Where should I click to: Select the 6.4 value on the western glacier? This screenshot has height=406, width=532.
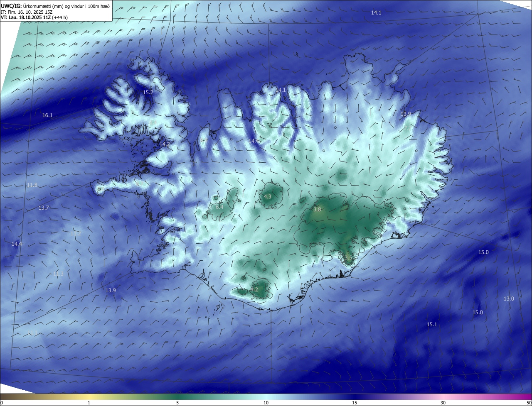point(219,206)
